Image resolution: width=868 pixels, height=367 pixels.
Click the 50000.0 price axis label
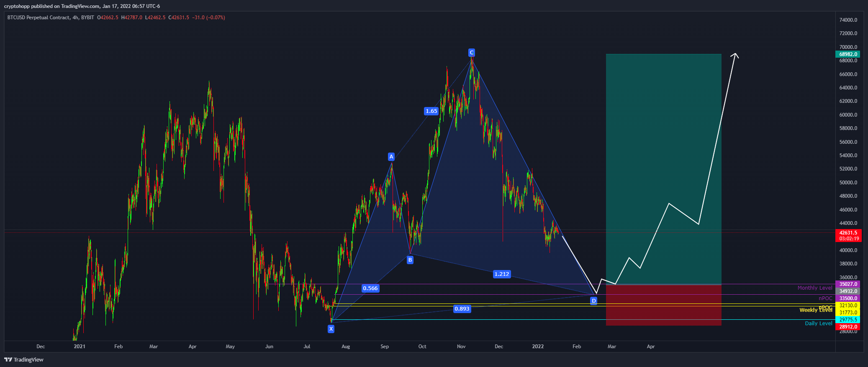tap(848, 183)
